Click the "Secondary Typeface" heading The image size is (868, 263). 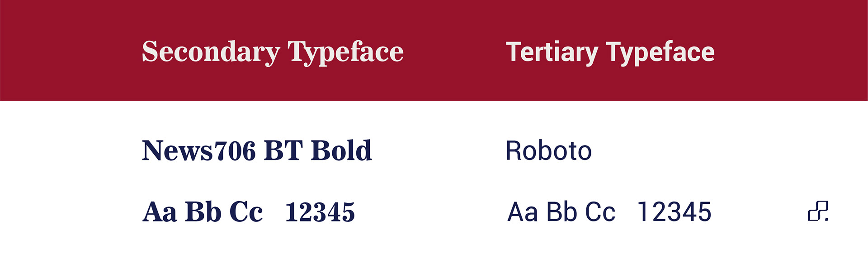point(273,52)
